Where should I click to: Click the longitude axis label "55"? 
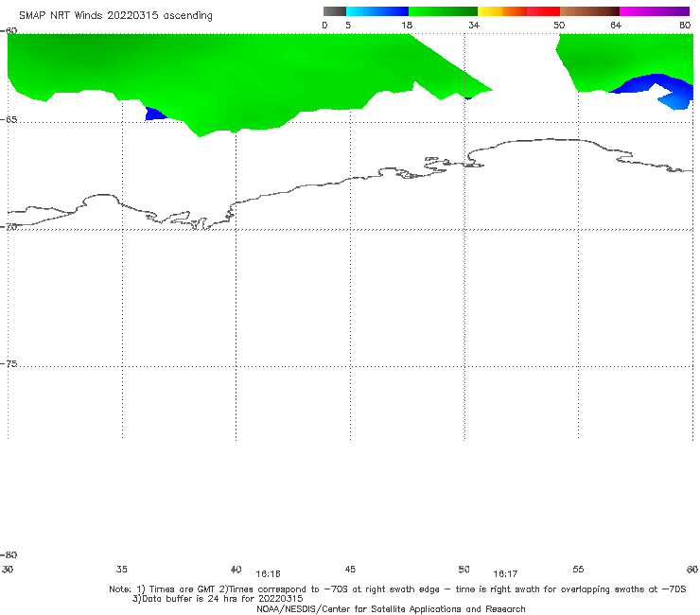(578, 569)
